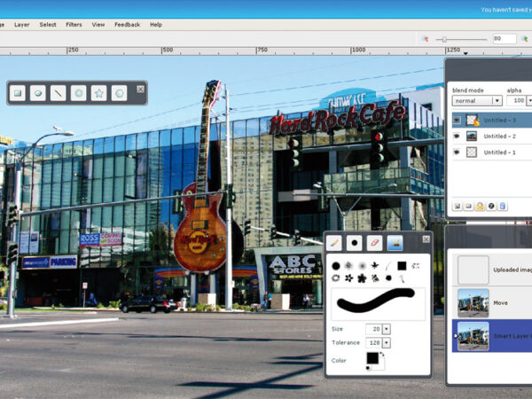Open the blend mode dropdown
The height and width of the screenshot is (399, 532).
pos(477,101)
